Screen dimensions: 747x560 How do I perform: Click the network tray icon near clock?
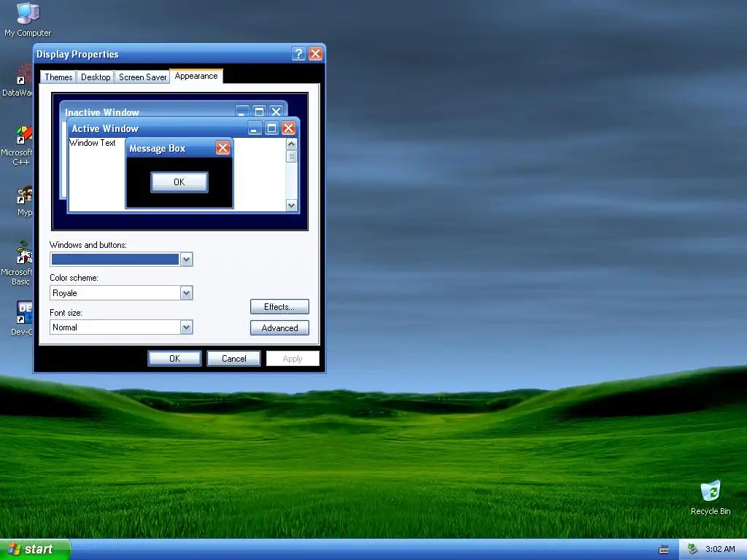tap(693, 549)
